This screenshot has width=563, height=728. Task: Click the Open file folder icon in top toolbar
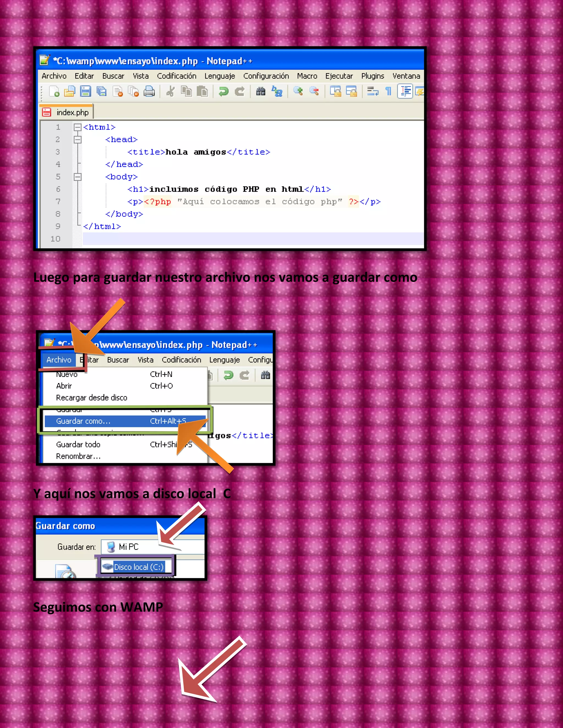pos(70,91)
